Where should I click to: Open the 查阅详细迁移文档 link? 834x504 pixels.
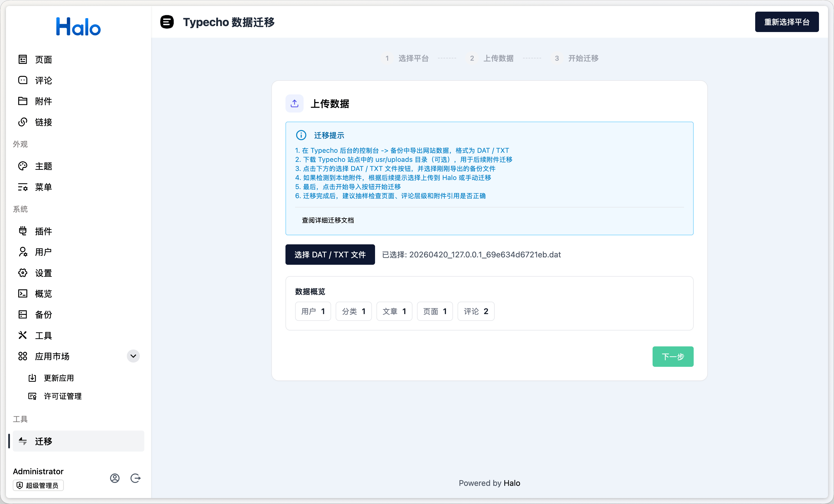click(328, 220)
